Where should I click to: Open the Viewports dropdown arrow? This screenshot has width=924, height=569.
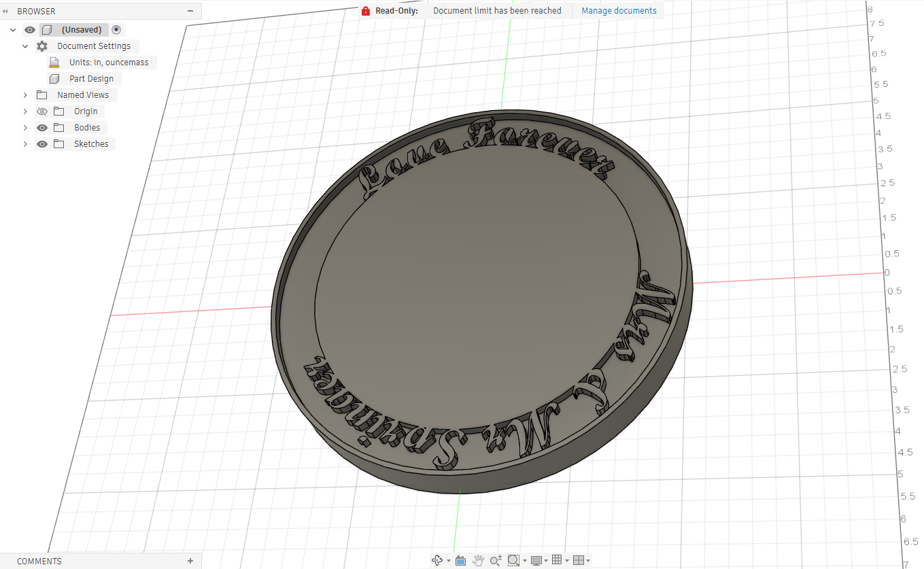tap(588, 561)
